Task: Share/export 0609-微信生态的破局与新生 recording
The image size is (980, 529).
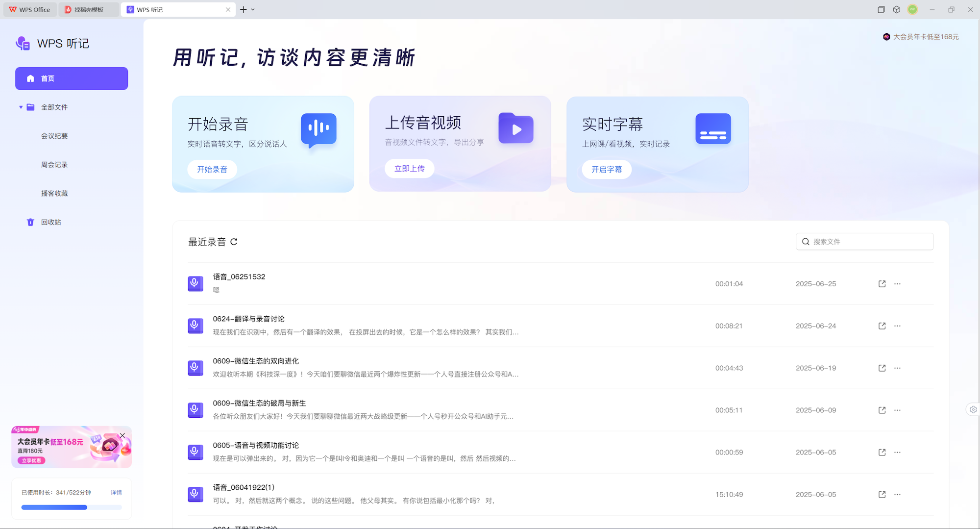Action: [x=882, y=410]
